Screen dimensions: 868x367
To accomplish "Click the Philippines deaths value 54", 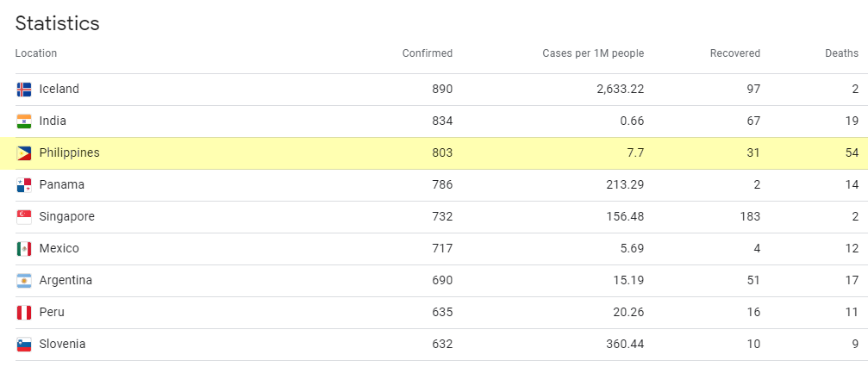I will tap(851, 152).
